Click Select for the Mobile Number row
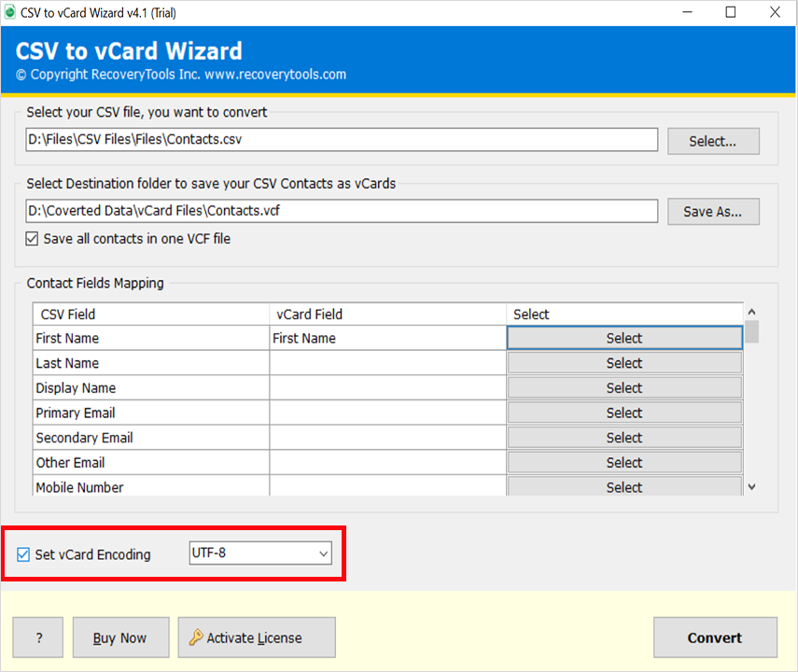This screenshot has height=672, width=798. pyautogui.click(x=624, y=486)
